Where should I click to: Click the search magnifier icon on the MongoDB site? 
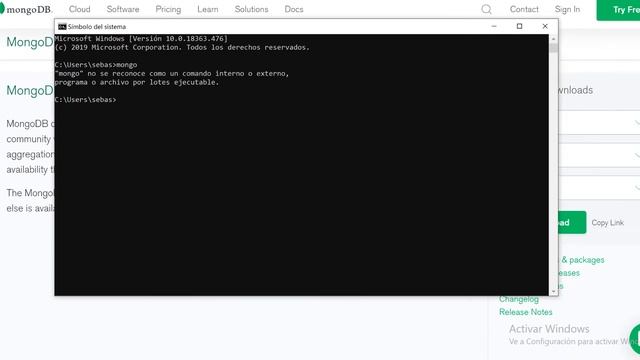coord(486,9)
